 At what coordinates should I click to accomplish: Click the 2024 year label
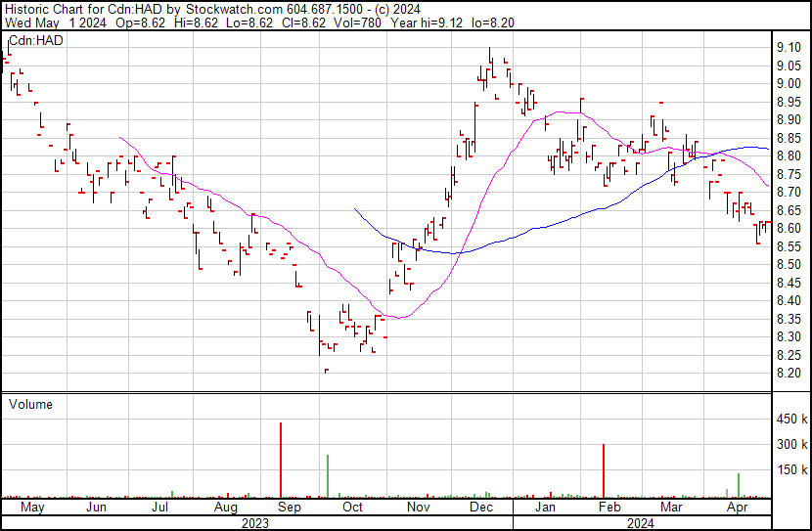[x=641, y=523]
